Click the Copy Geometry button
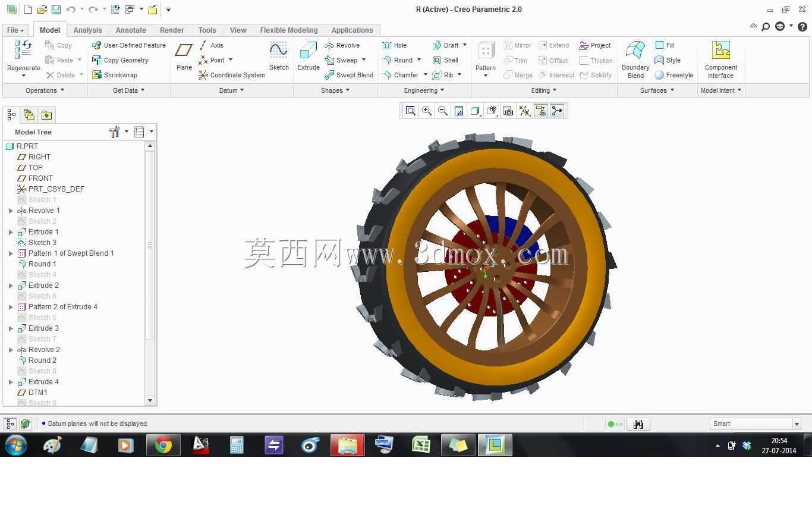 click(x=121, y=60)
